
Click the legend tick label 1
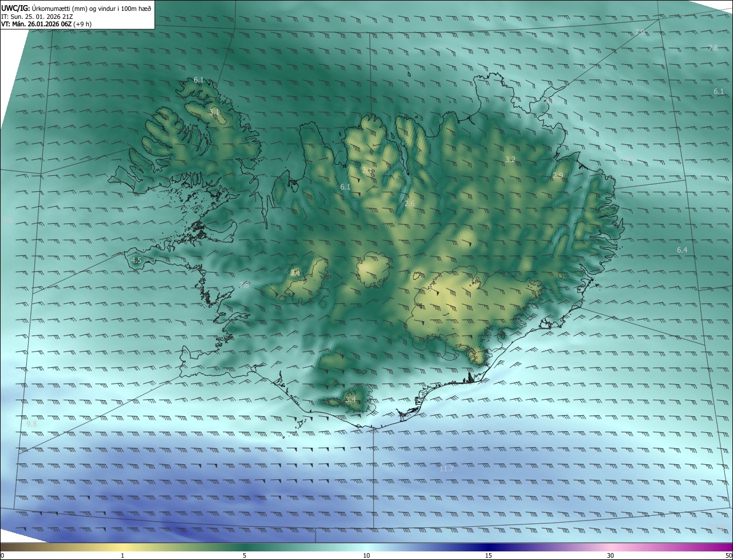click(123, 555)
